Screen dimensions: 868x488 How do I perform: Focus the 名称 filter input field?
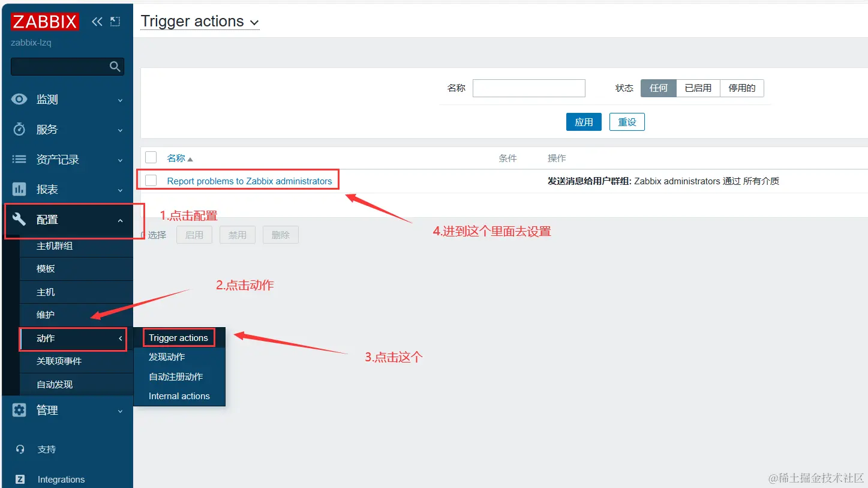[529, 88]
